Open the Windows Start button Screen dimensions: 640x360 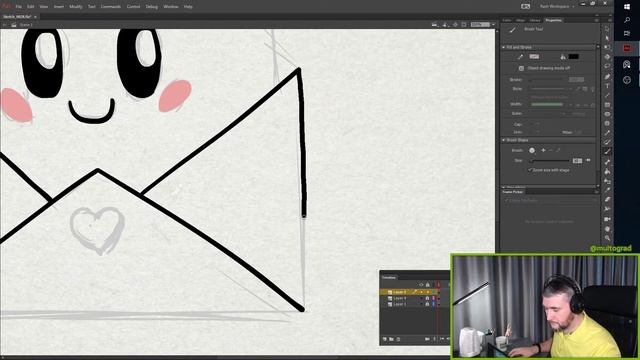click(x=627, y=7)
